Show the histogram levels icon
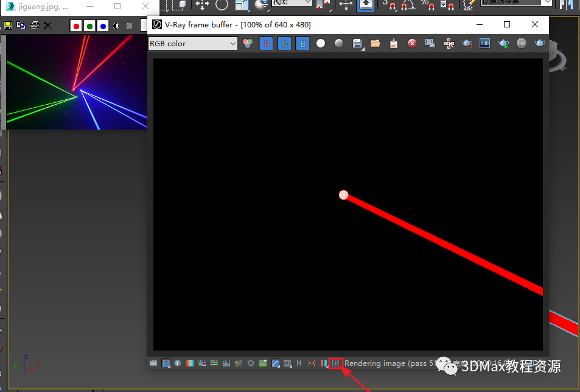This screenshot has height=392, width=580. pos(226,363)
